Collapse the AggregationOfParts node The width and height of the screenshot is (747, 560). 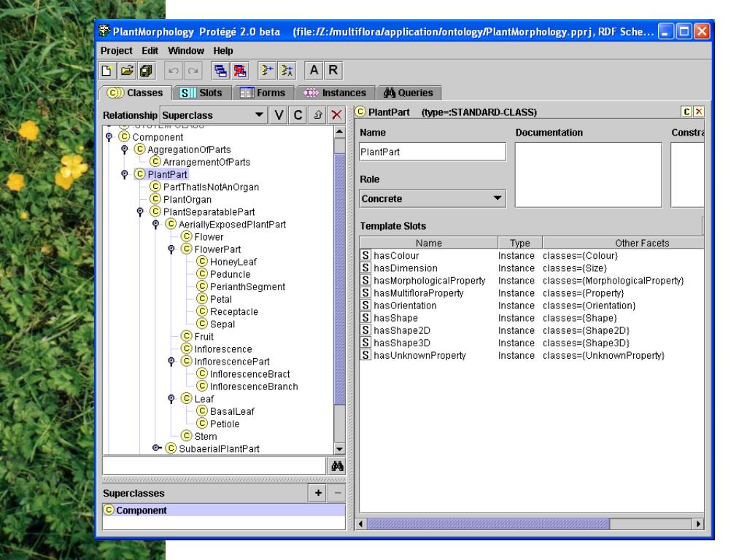click(x=125, y=149)
